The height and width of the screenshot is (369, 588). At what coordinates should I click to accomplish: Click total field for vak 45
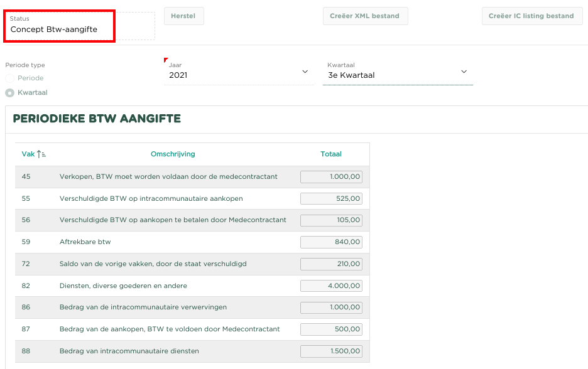(x=331, y=177)
